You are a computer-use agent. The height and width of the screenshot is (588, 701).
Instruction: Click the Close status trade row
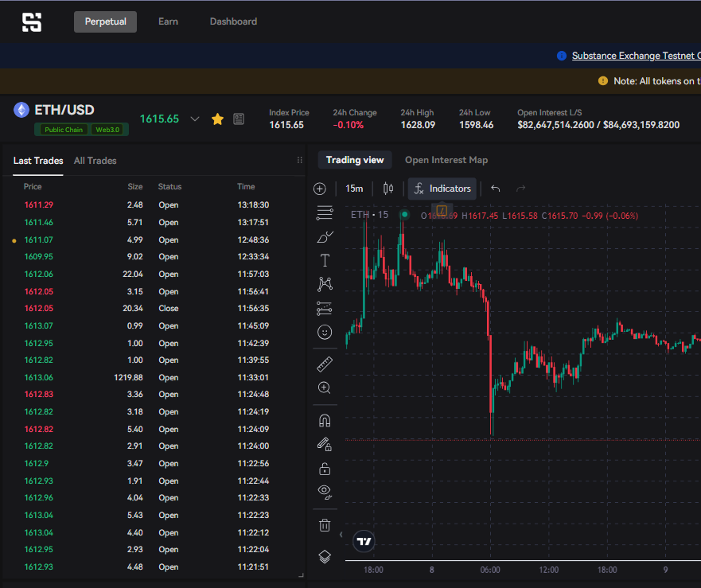click(x=154, y=309)
